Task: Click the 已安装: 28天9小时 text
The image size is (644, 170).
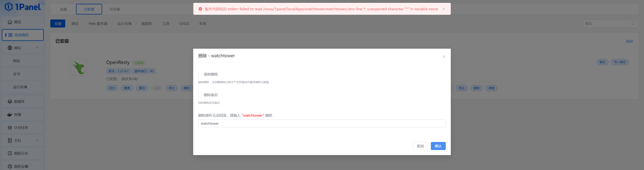Action: (122, 79)
